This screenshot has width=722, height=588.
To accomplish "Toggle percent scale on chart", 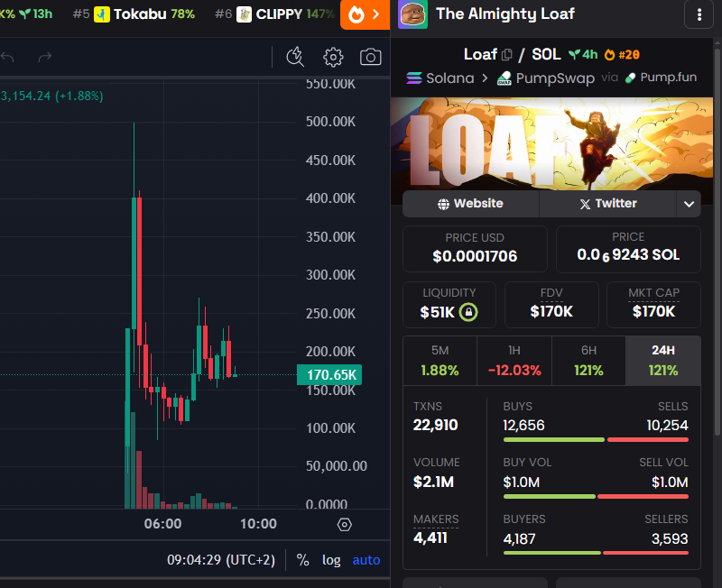I will click(302, 560).
